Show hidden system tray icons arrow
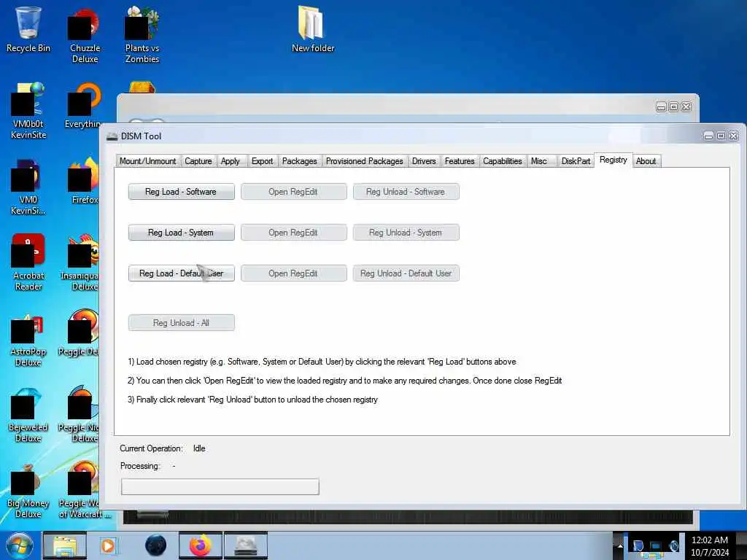Viewport: 747px width, 560px height. [x=620, y=545]
